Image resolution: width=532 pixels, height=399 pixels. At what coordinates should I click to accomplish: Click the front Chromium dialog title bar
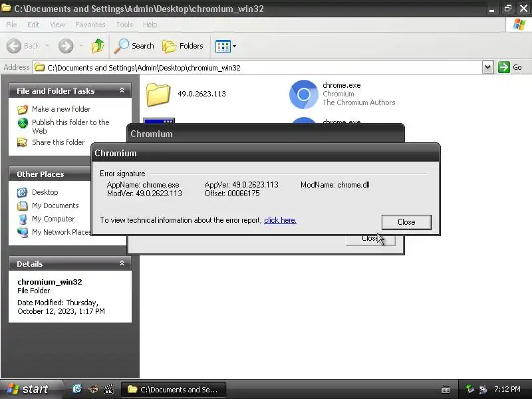(x=265, y=153)
